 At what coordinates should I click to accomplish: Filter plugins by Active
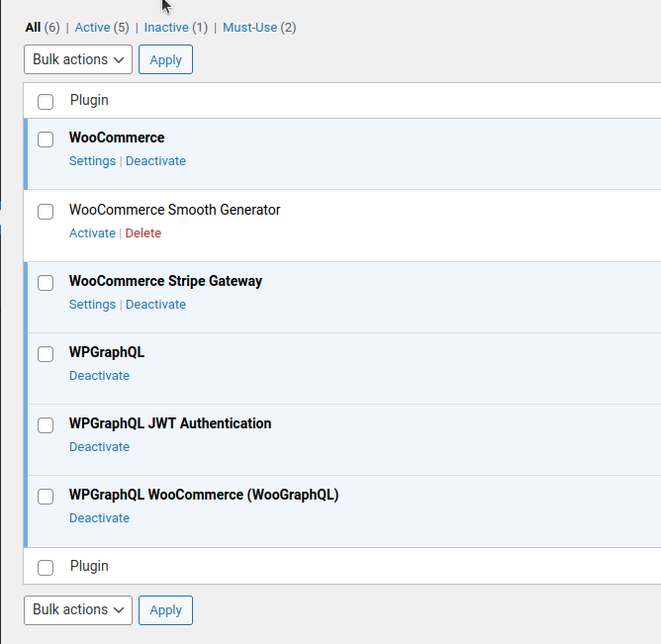click(x=92, y=28)
